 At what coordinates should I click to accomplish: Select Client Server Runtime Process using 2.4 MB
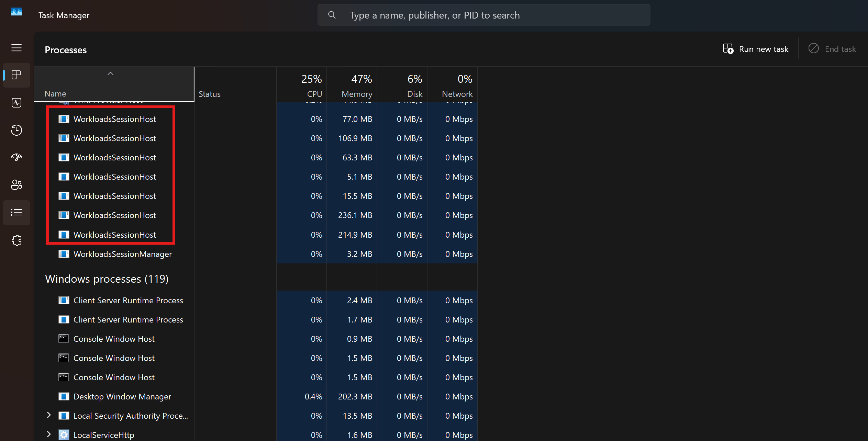click(256, 300)
